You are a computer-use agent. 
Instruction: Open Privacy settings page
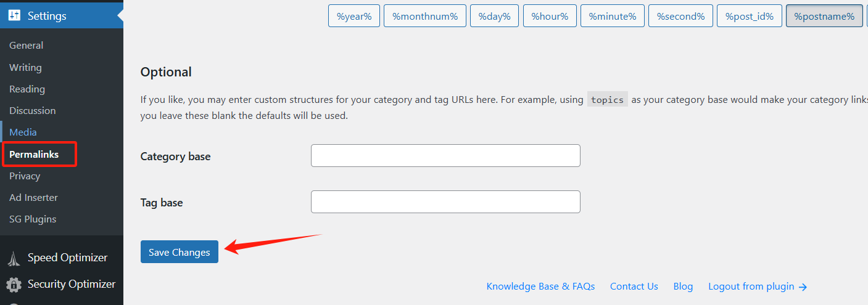click(25, 176)
